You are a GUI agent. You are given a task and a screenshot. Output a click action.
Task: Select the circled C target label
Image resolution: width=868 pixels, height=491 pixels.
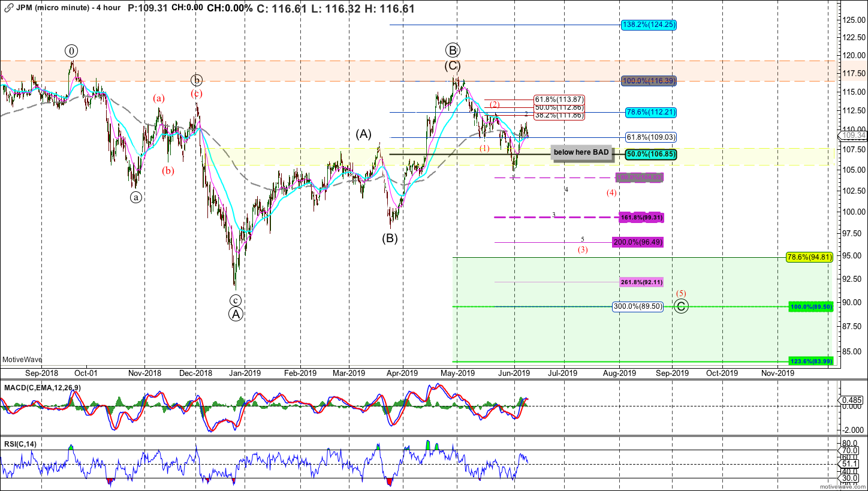coord(682,306)
